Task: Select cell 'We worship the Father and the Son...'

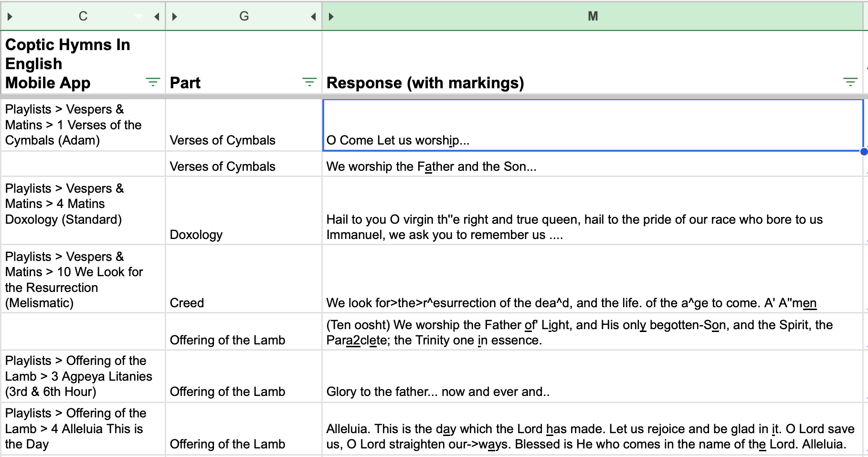Action: point(593,165)
